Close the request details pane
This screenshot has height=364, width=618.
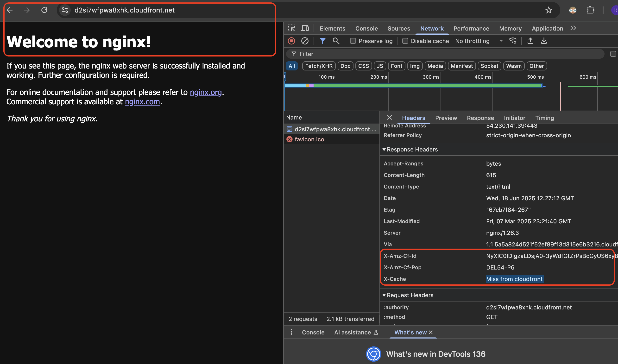389,118
